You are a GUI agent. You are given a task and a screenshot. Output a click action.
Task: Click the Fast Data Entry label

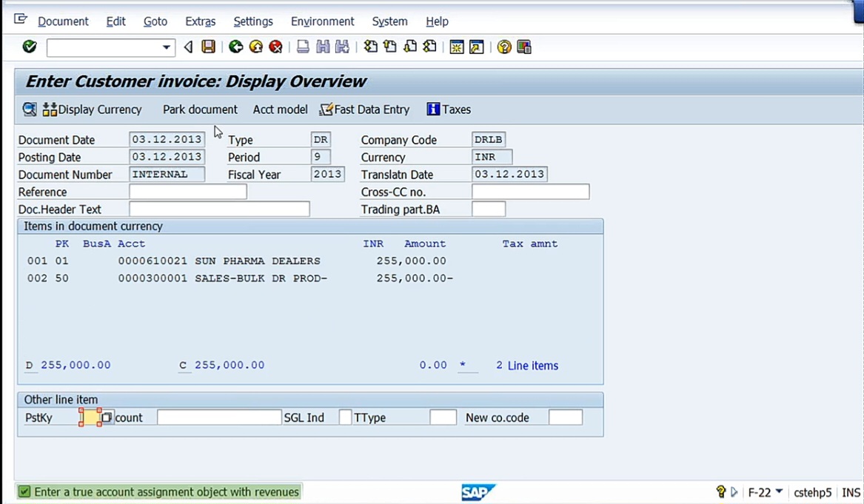[x=372, y=110]
